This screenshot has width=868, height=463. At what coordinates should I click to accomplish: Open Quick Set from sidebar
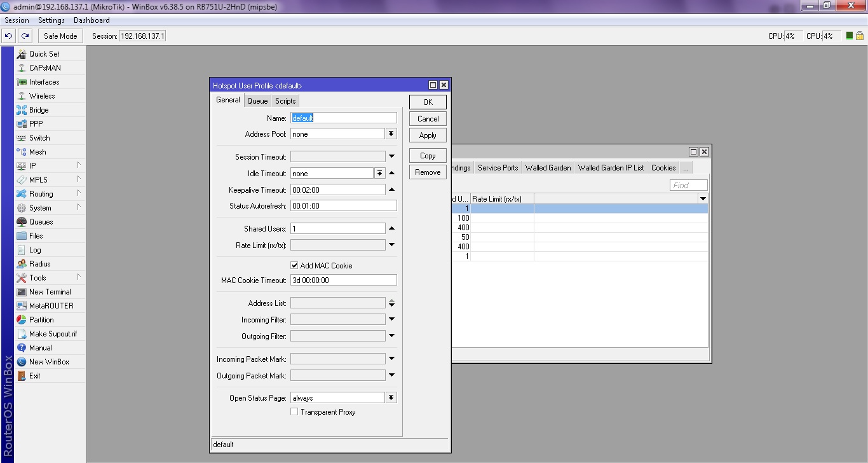pos(50,54)
